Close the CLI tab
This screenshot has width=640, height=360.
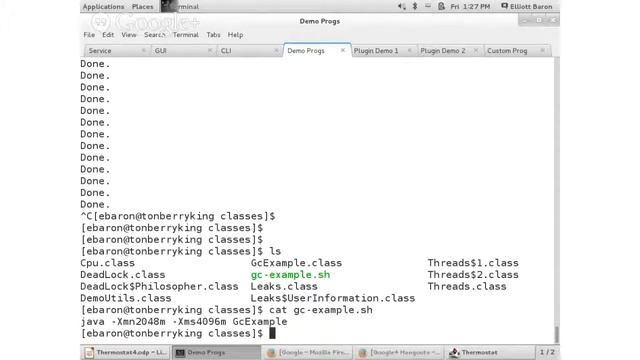(x=276, y=50)
